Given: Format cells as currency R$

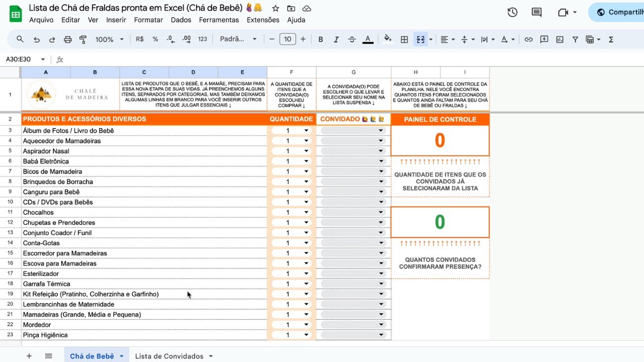Looking at the screenshot, I should point(140,39).
